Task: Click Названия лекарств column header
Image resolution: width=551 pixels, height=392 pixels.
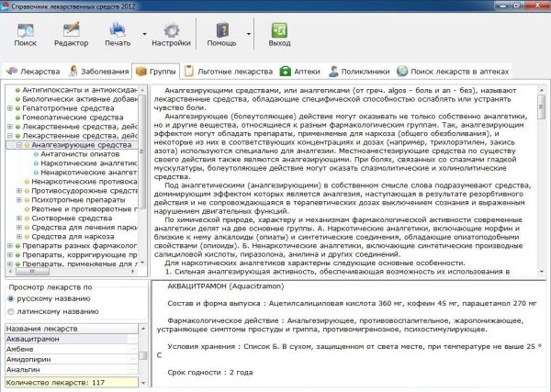Action: (72, 329)
